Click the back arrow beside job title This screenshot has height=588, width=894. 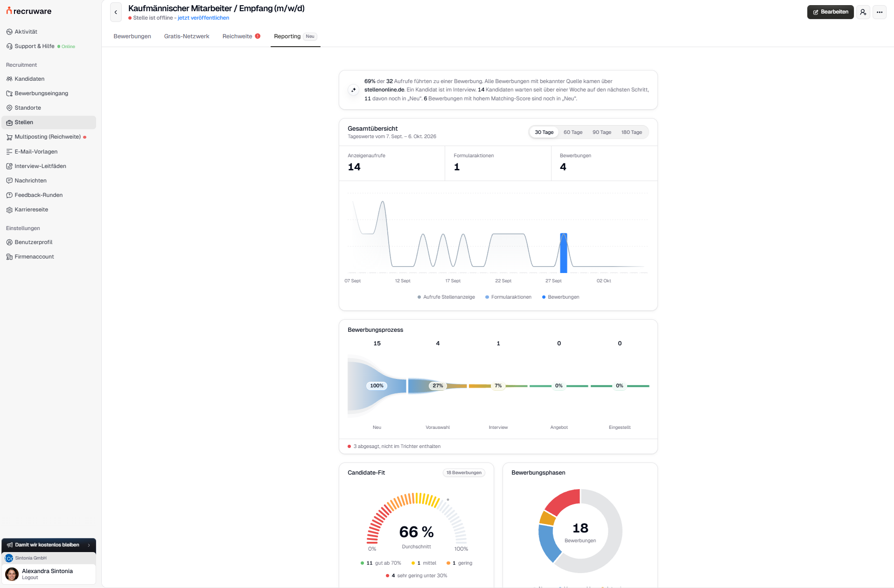[116, 12]
